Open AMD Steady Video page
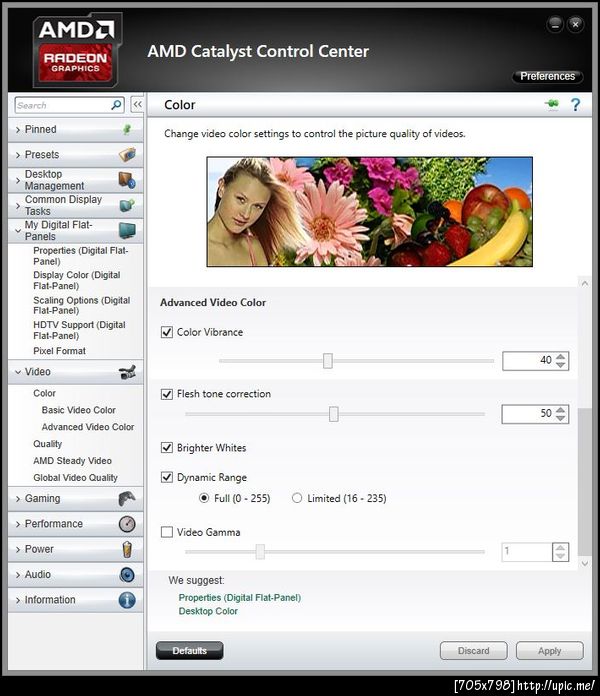 click(x=72, y=460)
